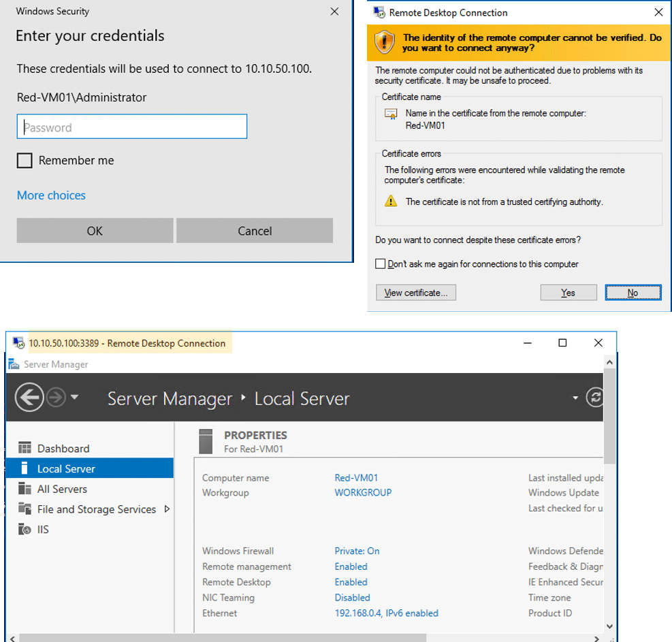Click the Server Manager back arrow button
The height and width of the screenshot is (642, 672).
29,398
